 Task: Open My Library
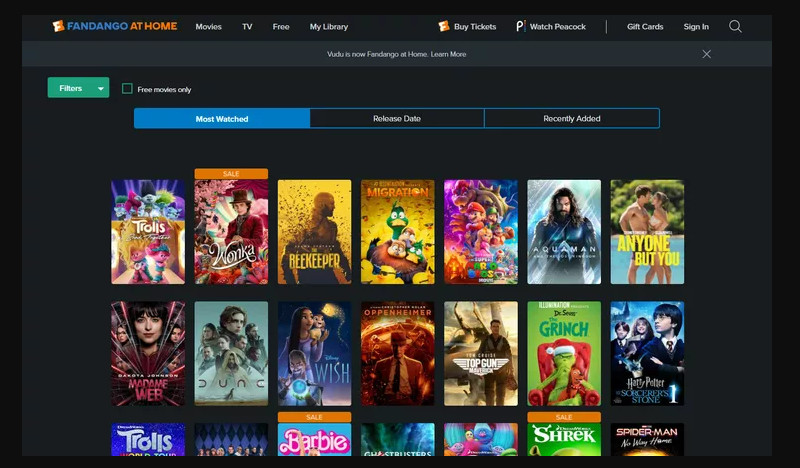(329, 27)
